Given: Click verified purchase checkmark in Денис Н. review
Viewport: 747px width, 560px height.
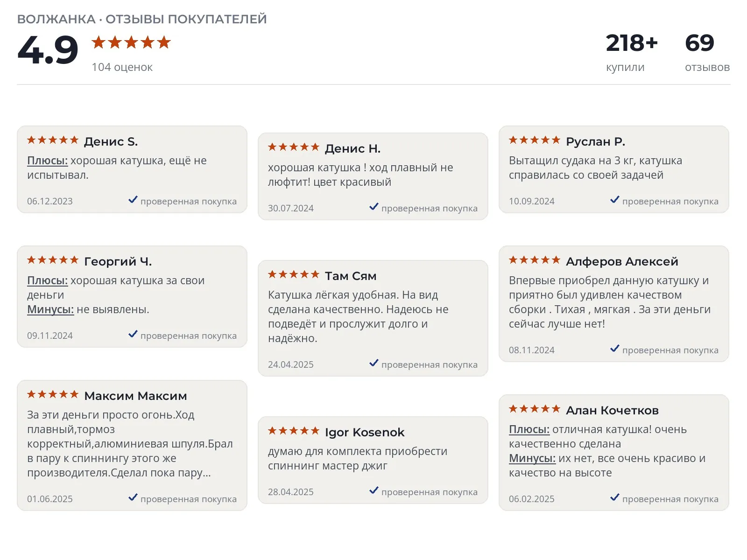Looking at the screenshot, I should tap(373, 207).
